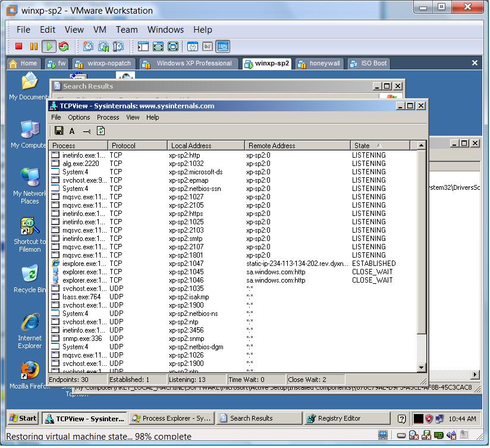Open the snapshot manager icon
Viewport: 490px width, 448px height.
point(118,46)
